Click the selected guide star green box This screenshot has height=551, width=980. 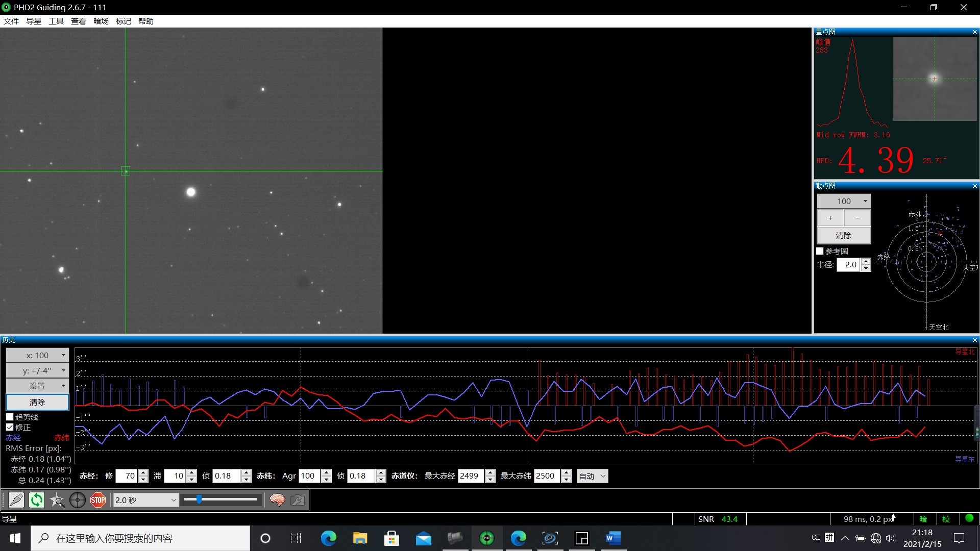(126, 171)
